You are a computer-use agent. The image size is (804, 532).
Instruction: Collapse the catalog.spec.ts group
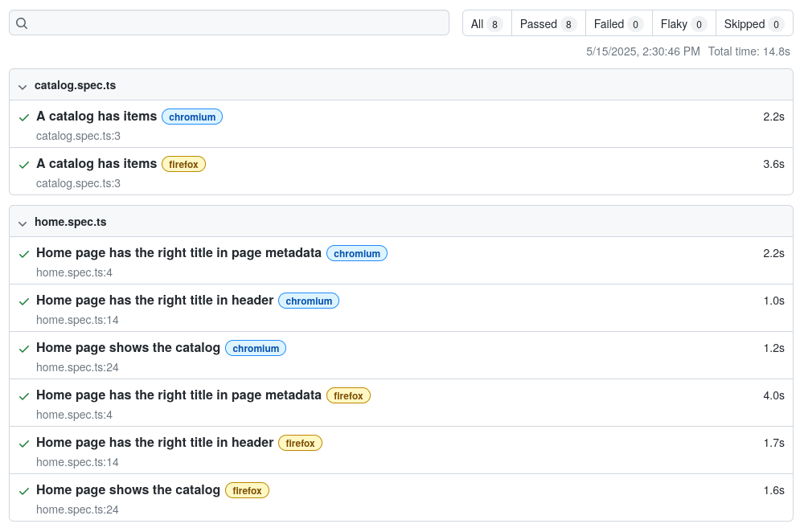point(22,87)
